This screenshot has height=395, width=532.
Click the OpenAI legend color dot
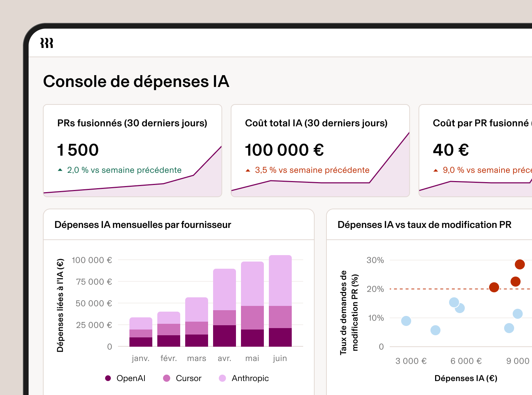coord(108,378)
